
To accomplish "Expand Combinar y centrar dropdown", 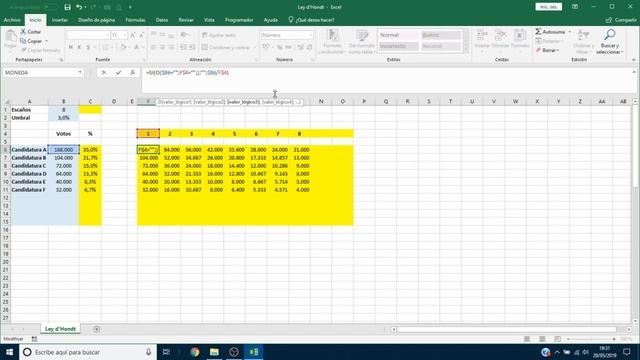I will pyautogui.click(x=255, y=47).
